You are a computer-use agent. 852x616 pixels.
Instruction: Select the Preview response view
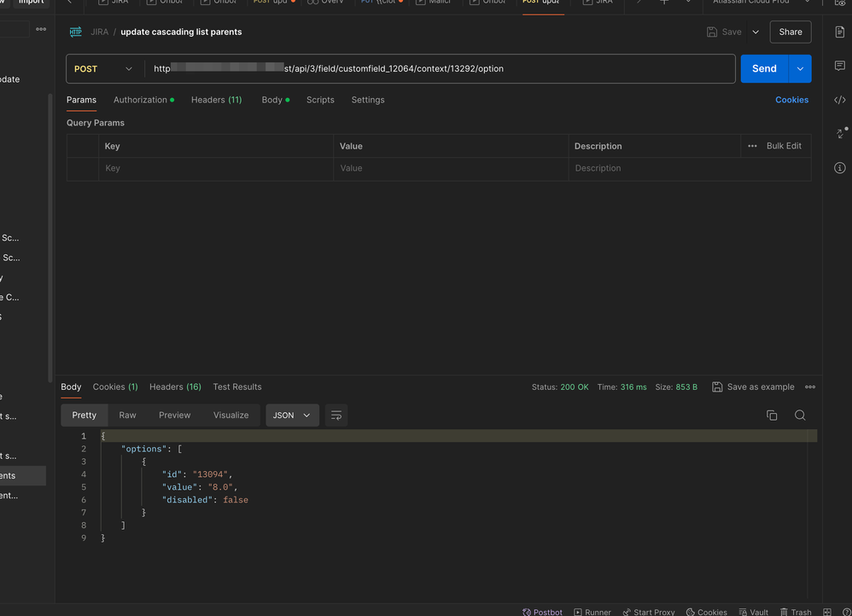(x=174, y=416)
